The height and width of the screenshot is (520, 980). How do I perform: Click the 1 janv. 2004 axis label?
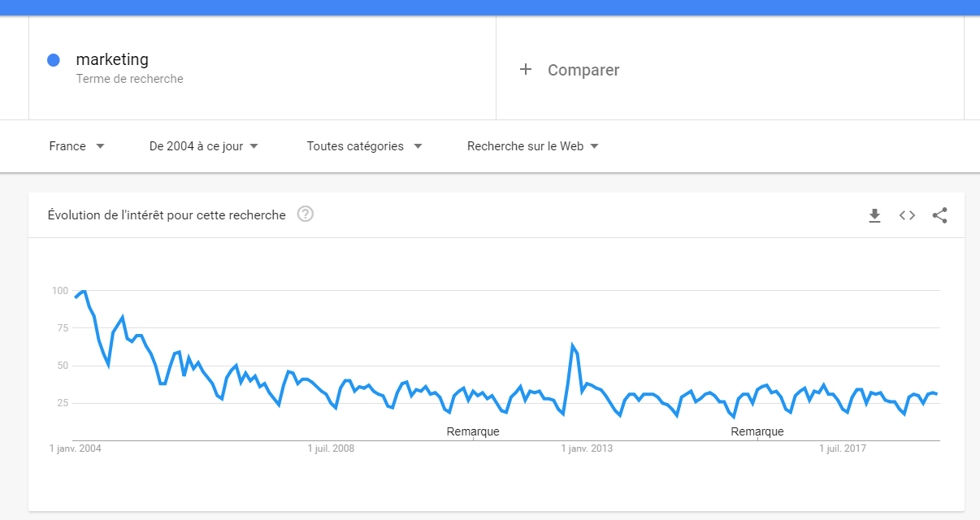pos(76,448)
